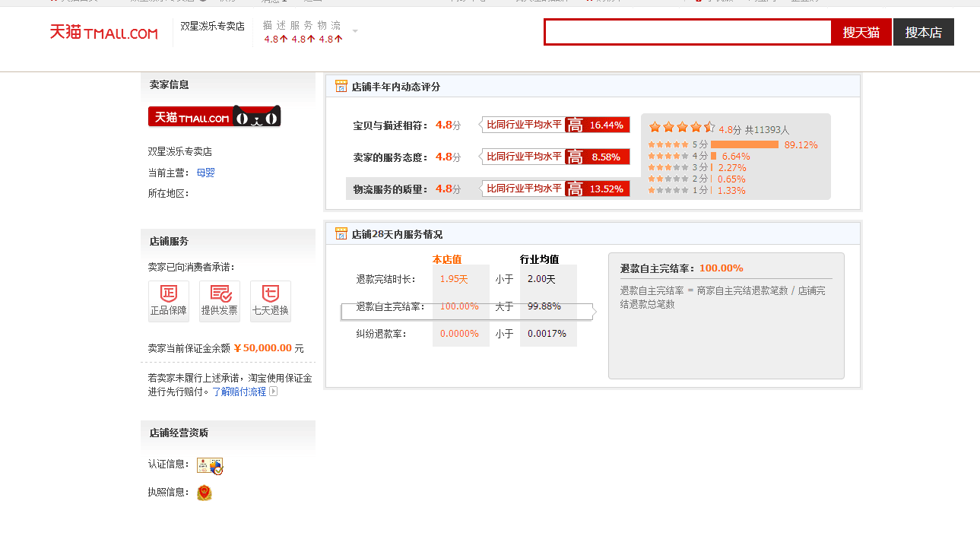The width and height of the screenshot is (980, 539).
Task: Click the 正品保障 guarantee icon
Action: pos(169,301)
